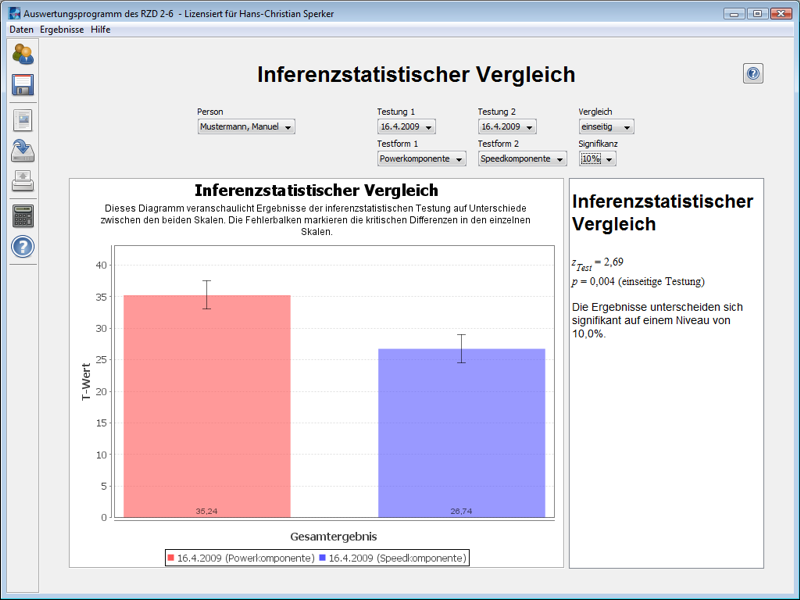Screen dimensions: 800x600
Task: Open the Vergleich dropdown set to einseitig
Action: tap(606, 127)
